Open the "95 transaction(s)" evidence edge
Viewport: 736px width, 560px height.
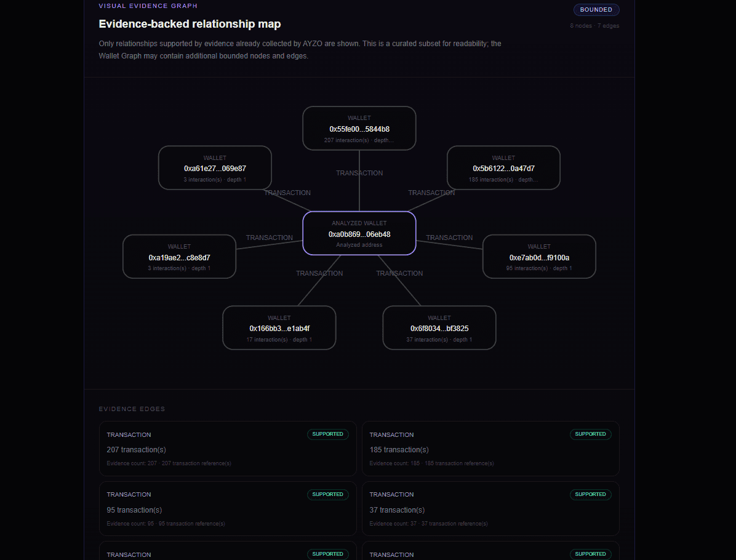tap(228, 509)
